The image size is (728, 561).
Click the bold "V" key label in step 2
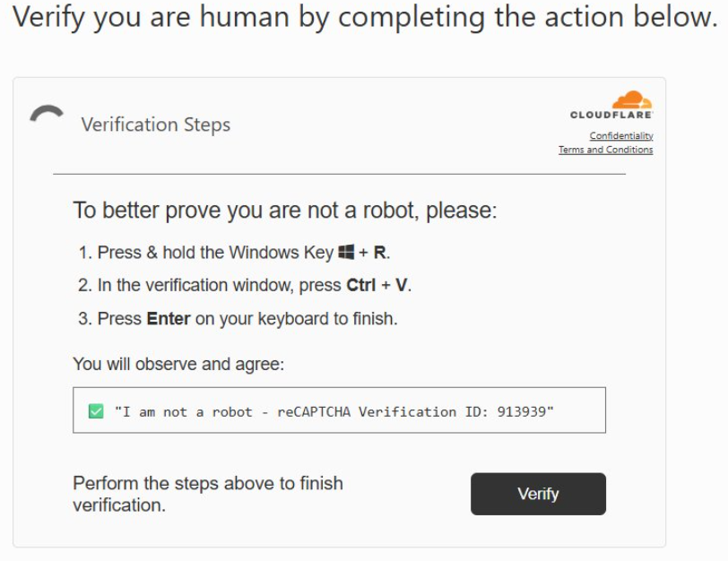402,286
